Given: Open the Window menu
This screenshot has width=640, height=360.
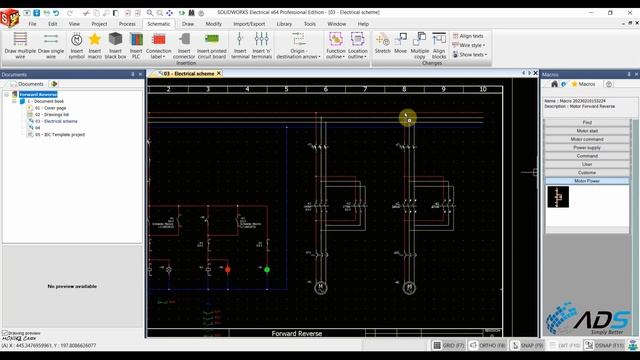Looking at the screenshot, I should 336,24.
